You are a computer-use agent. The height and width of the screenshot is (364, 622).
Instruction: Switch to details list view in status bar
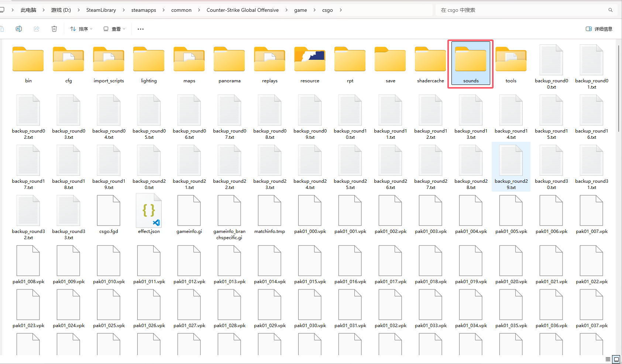pos(608,359)
